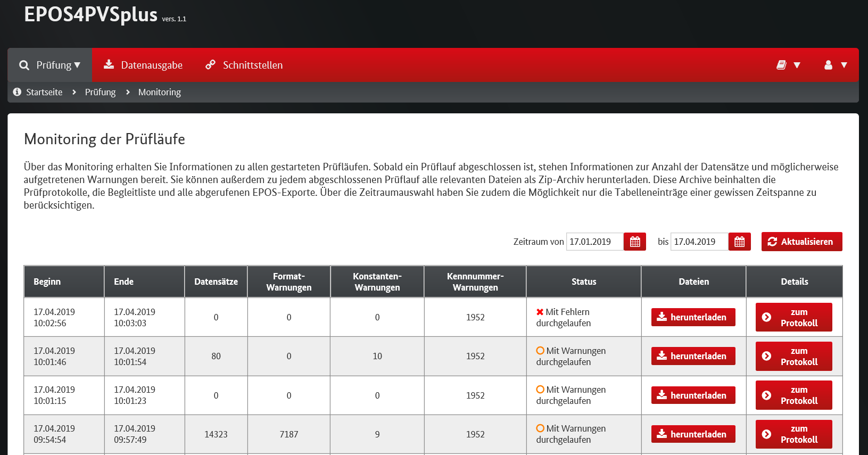
Task: Click the Status column header
Action: tap(584, 282)
